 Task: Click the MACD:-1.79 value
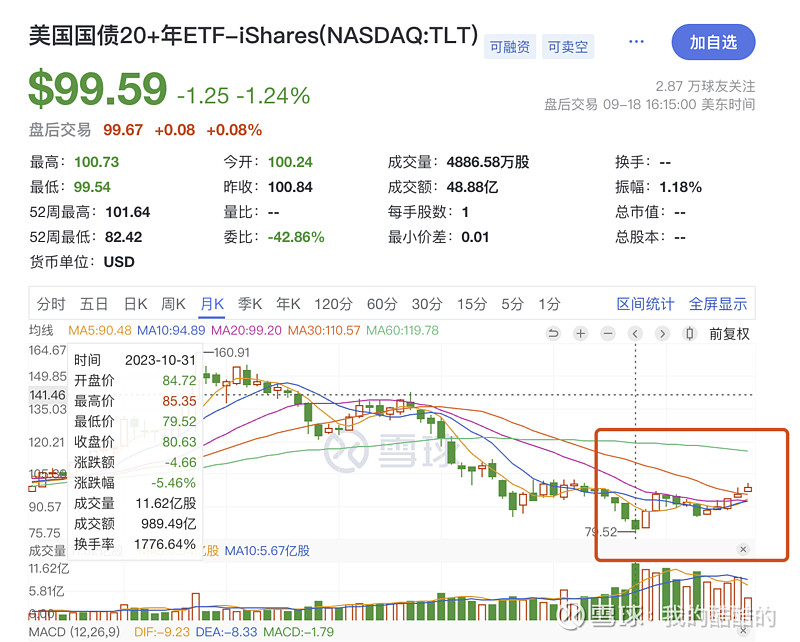(298, 632)
